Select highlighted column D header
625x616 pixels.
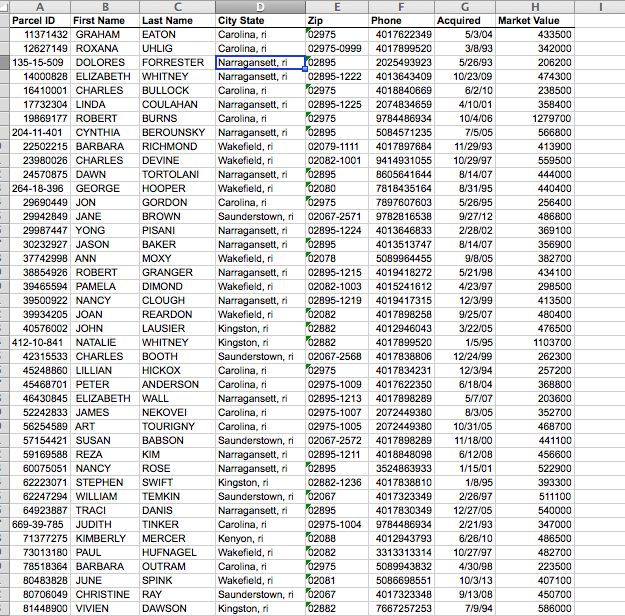point(260,7)
